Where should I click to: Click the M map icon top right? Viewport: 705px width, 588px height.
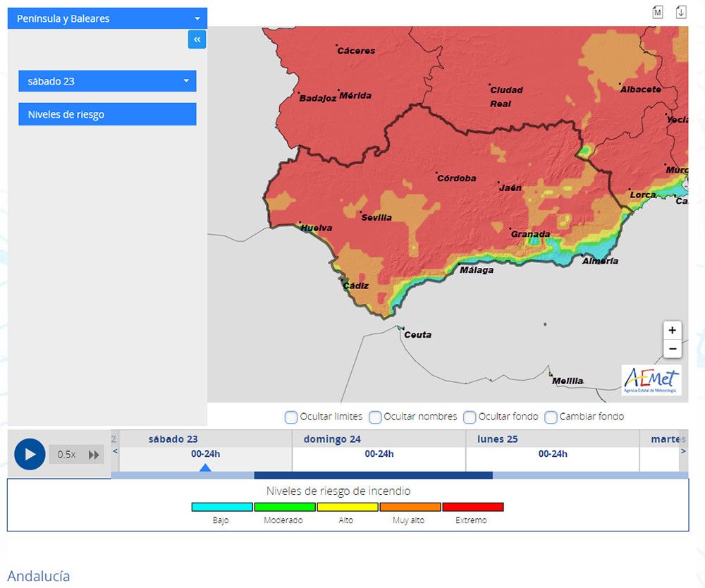pos(657,12)
